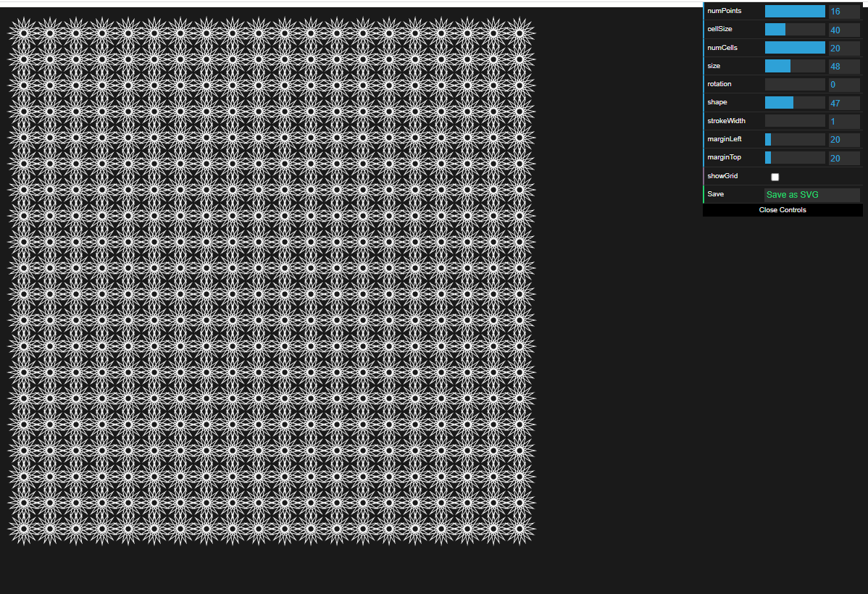Click the size value field showing 48
Screen dimensions: 868x594
(843, 66)
